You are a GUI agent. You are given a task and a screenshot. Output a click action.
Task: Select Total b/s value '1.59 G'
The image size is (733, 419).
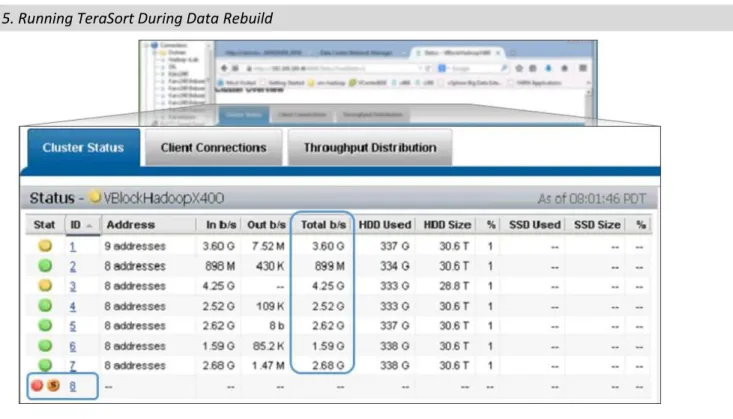(x=328, y=347)
